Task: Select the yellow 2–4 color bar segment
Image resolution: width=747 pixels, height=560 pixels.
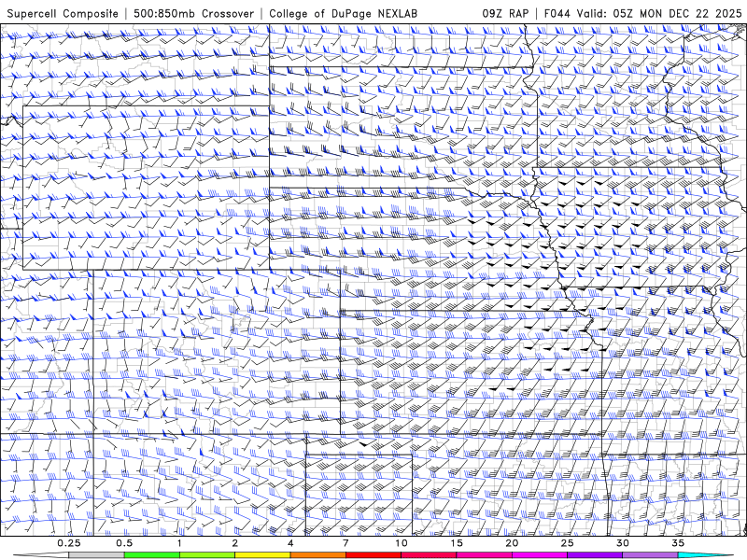Action: pos(262,555)
